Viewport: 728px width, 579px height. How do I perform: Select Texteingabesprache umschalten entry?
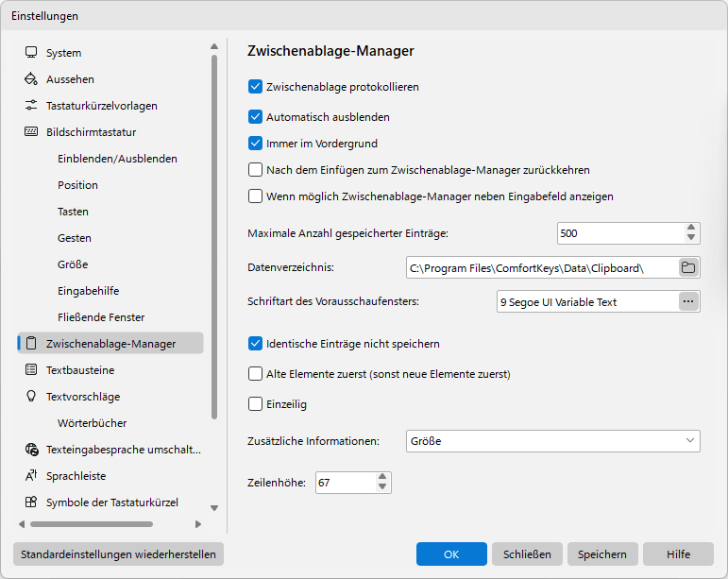pos(124,450)
